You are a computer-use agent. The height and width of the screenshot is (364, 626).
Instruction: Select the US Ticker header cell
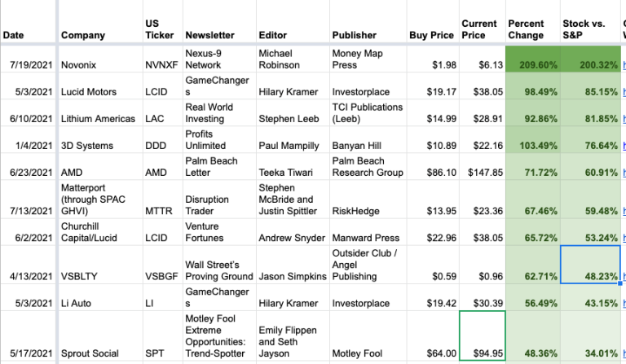click(x=160, y=29)
